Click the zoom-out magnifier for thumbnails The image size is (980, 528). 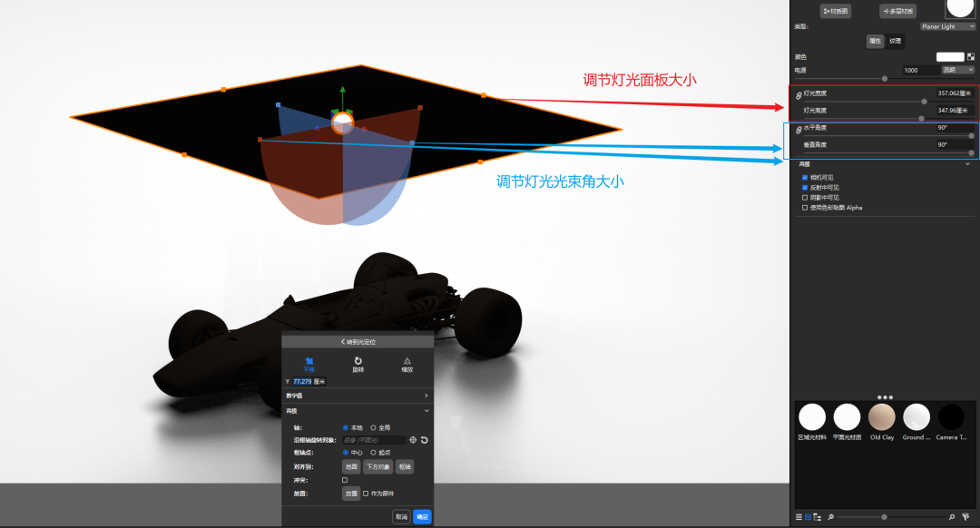coord(830,517)
